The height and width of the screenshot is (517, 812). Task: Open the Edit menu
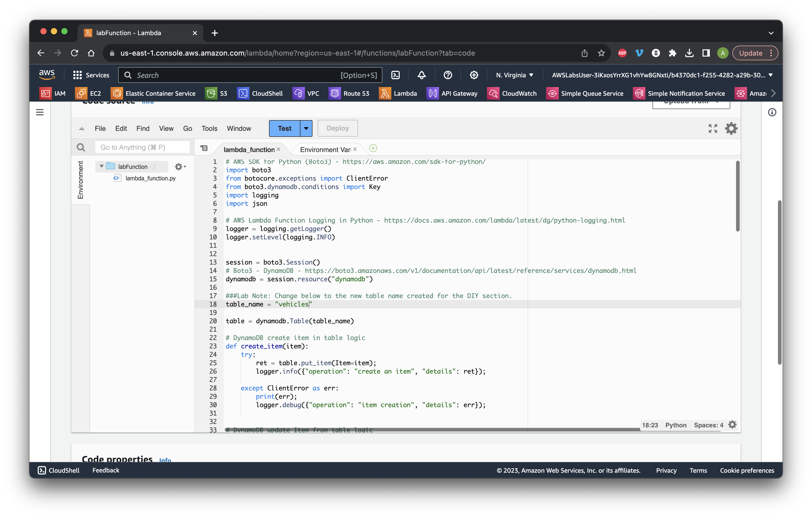tap(121, 128)
